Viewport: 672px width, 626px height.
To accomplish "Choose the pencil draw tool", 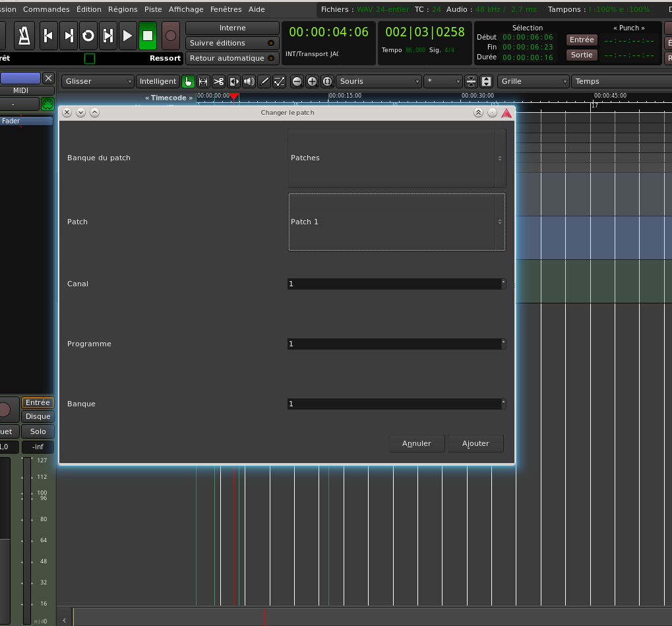I will 264,82.
